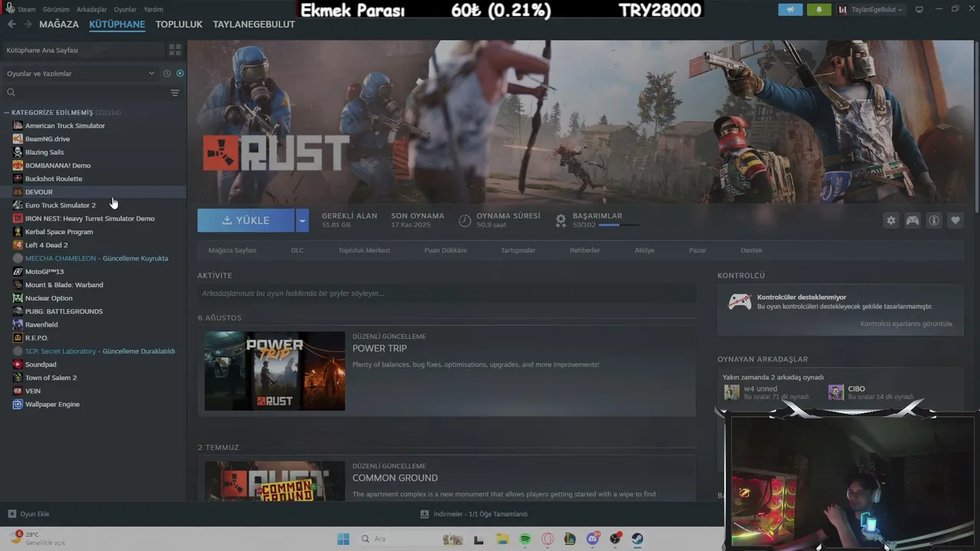This screenshot has width=980, height=551.
Task: Click the library search field
Action: (x=86, y=93)
